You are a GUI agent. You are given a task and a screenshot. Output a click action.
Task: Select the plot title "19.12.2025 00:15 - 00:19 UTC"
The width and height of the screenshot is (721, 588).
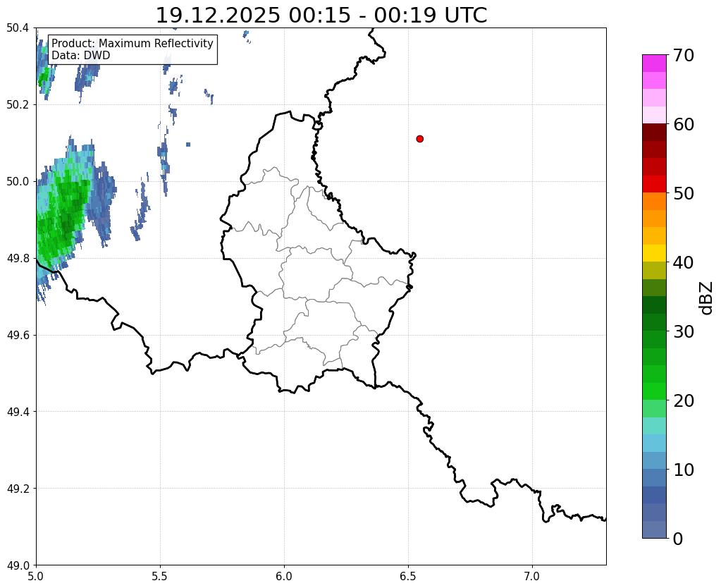tap(321, 16)
